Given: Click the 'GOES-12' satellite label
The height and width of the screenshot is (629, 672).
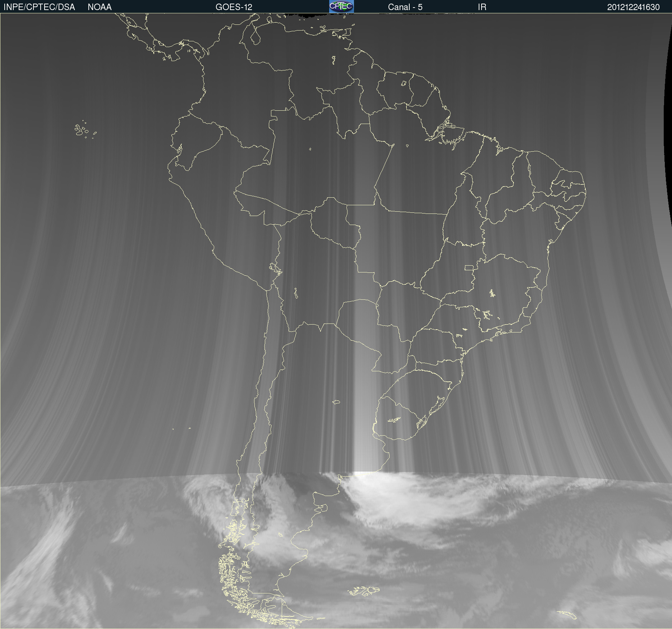Looking at the screenshot, I should click(x=234, y=7).
